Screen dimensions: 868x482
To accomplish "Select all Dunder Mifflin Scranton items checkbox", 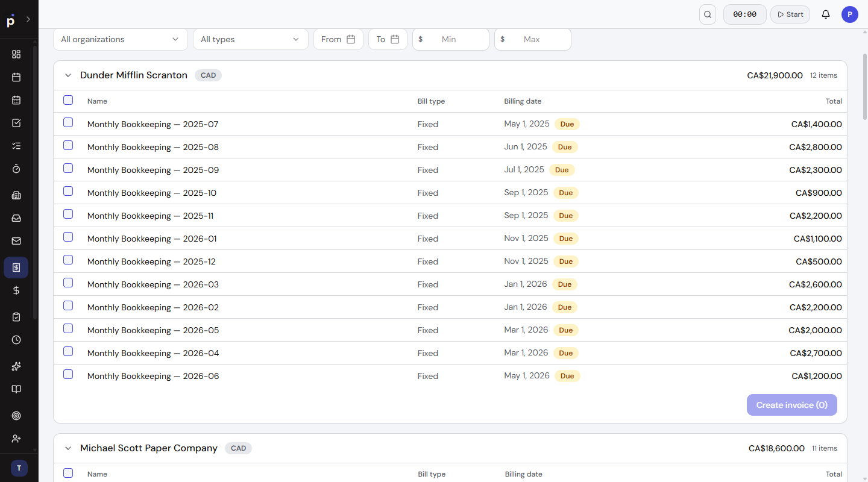I will pos(68,100).
